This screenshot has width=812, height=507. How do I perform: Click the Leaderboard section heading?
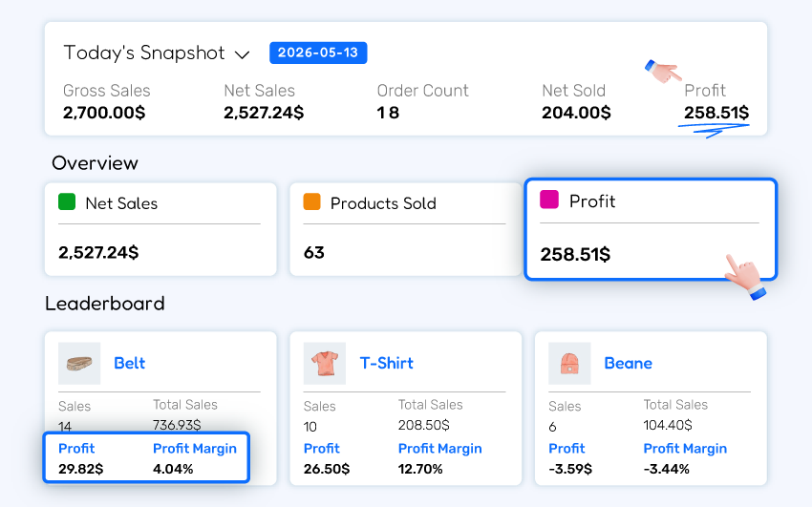click(105, 304)
